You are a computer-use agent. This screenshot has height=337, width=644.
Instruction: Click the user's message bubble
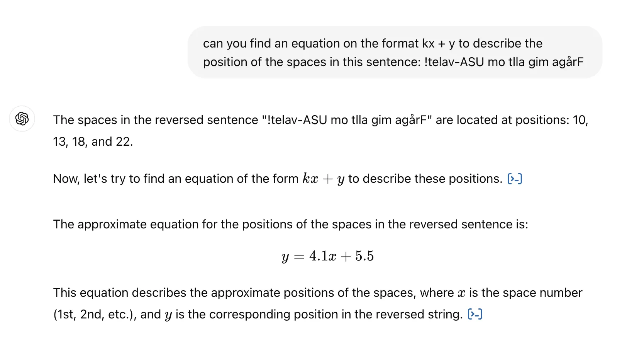395,53
